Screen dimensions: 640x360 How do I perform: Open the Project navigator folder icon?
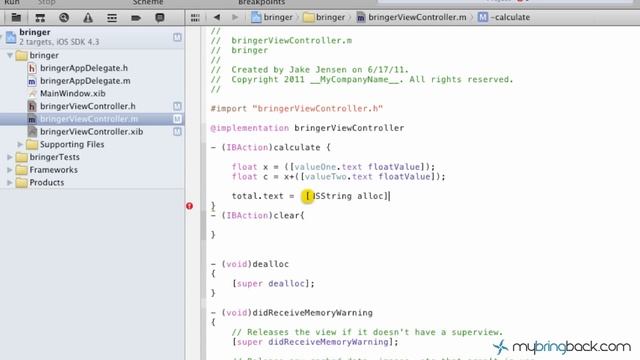16,18
